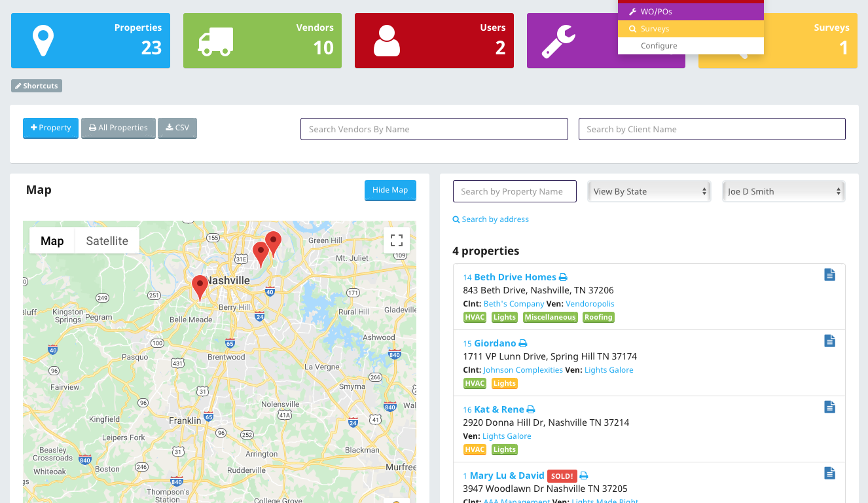Open Giordano property link
The image size is (868, 503).
tap(495, 343)
